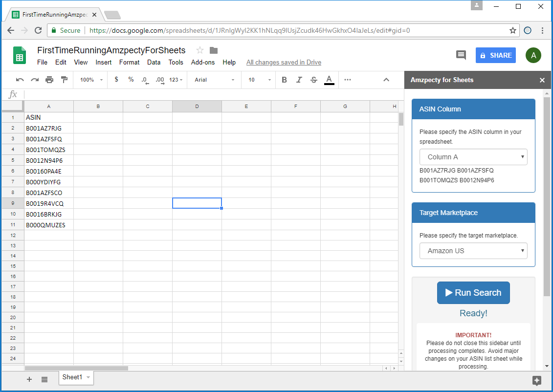
Task: Click the formula bar input
Action: [213, 94]
